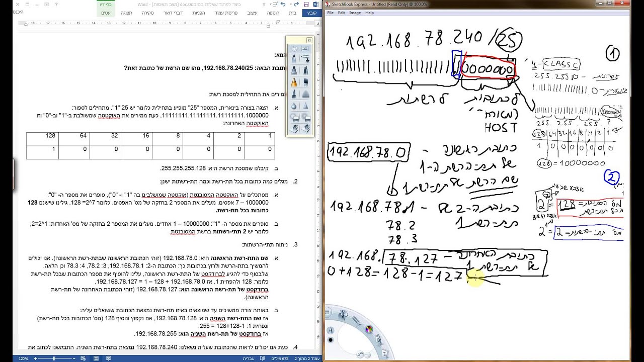644x362 pixels.
Task: Open the Pens tab (עטים) under Ink Tools
Action: point(106,13)
